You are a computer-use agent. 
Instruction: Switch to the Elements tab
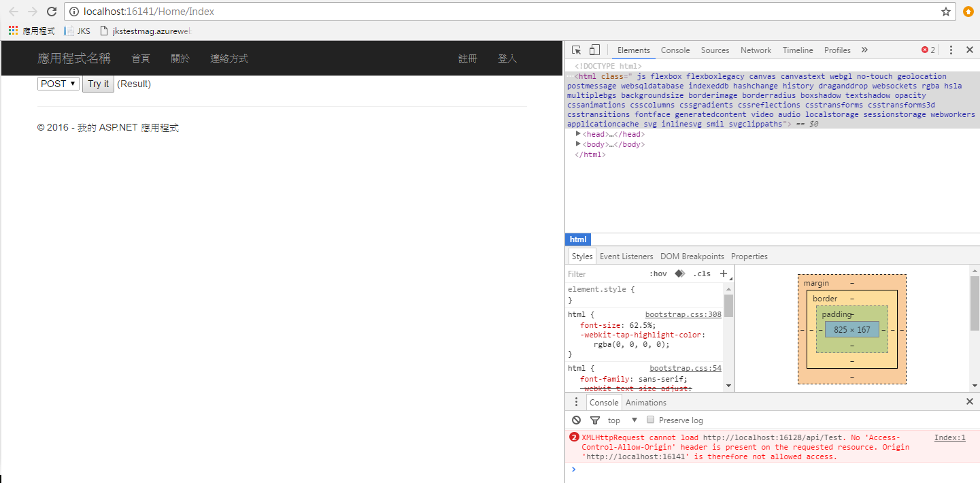coord(633,50)
